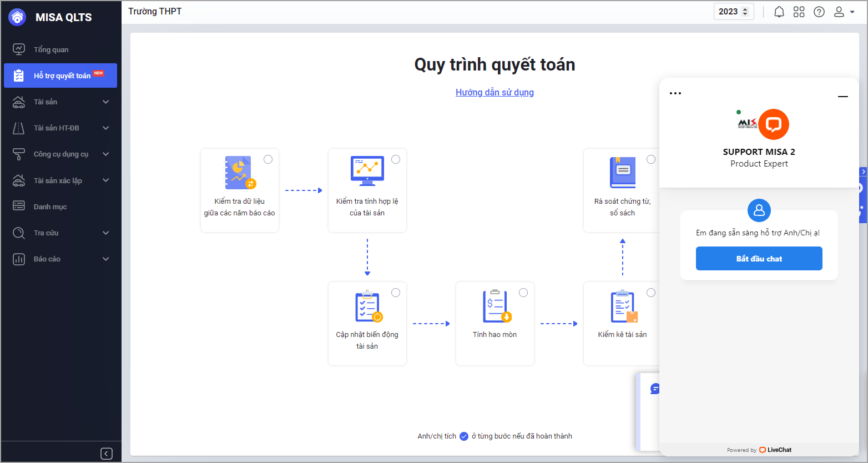The image size is (868, 463).
Task: Open the Kiểm tra tính hợp lệ step icon
Action: (367, 172)
